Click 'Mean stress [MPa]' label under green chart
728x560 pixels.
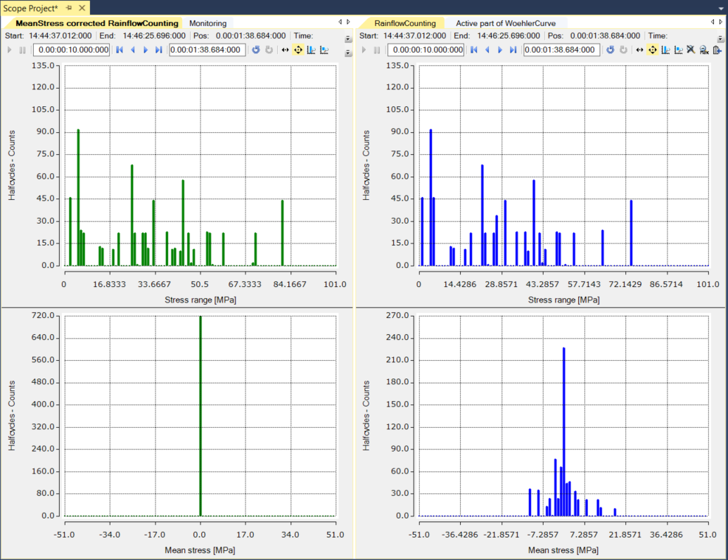tap(200, 550)
